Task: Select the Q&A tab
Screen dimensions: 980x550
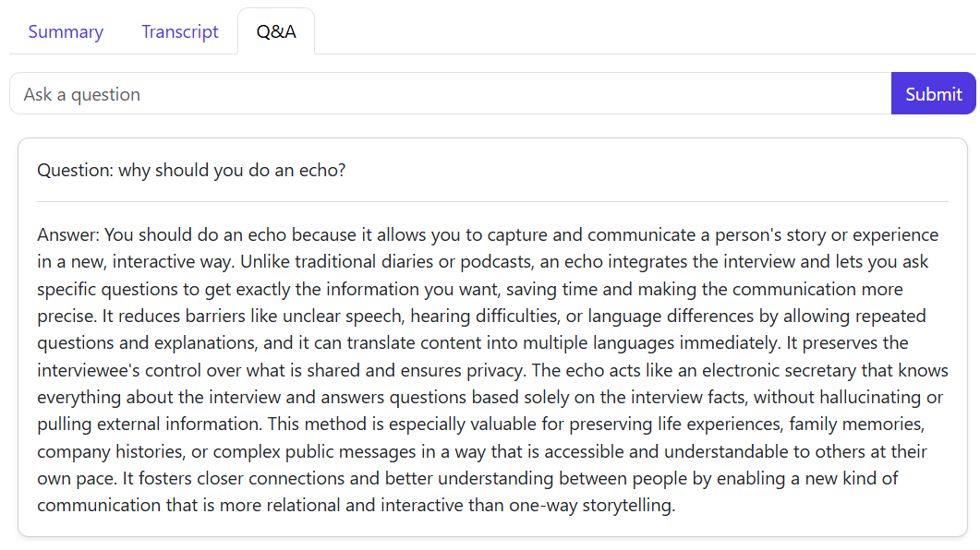Action: click(x=276, y=31)
